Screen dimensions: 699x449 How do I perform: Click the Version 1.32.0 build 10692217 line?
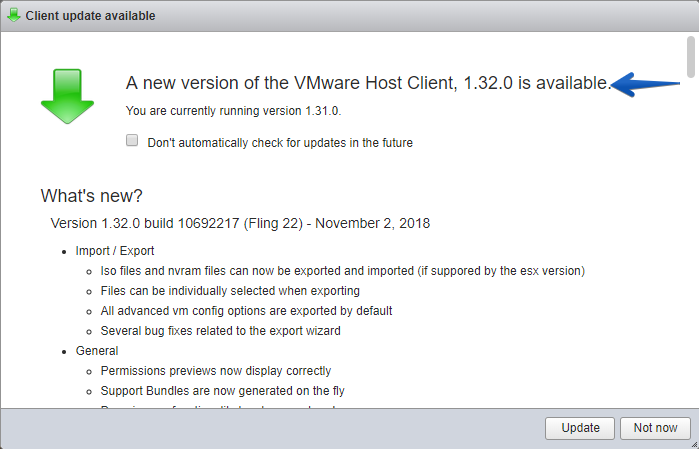240,223
